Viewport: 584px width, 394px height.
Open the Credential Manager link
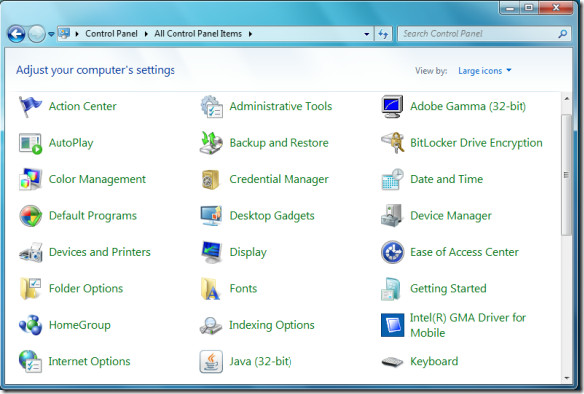tap(279, 179)
